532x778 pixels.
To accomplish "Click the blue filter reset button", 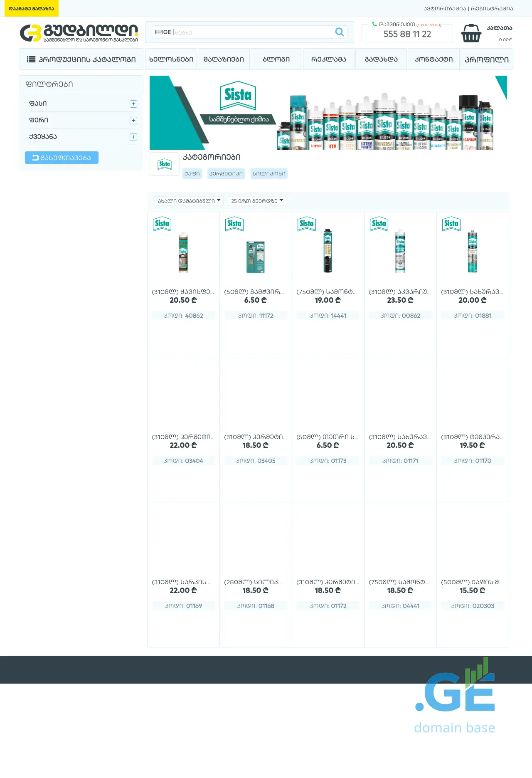I will 62,158.
